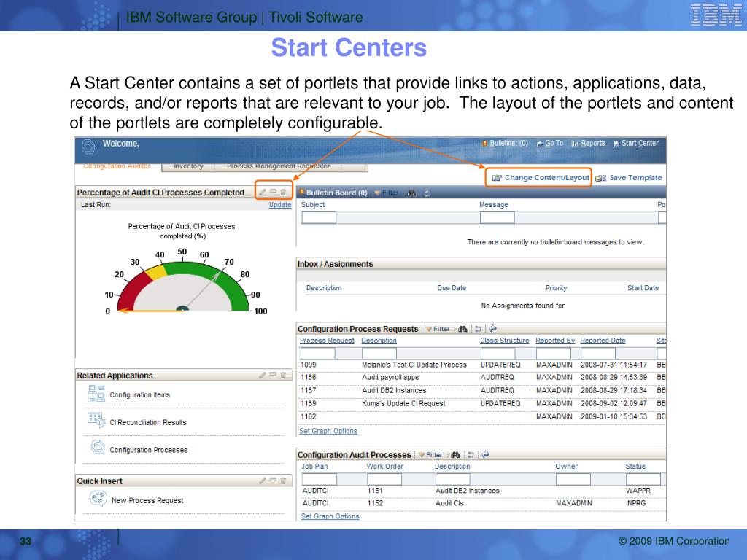Screen dimensions: 747x560
Task: Clear filter in Configuration Process Requests
Action: click(x=478, y=329)
